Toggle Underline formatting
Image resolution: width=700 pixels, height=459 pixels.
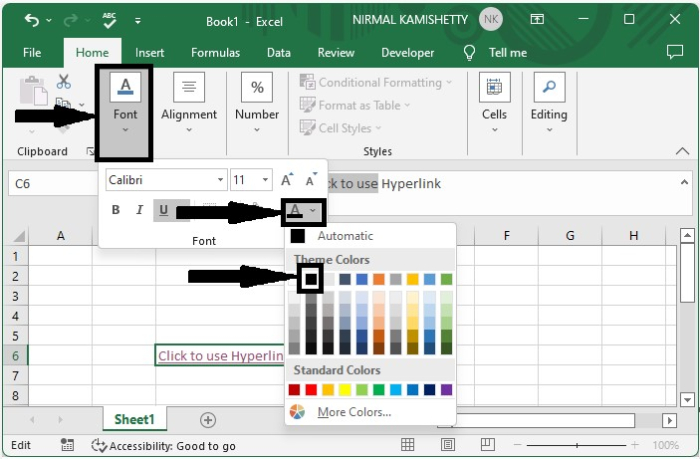163,210
